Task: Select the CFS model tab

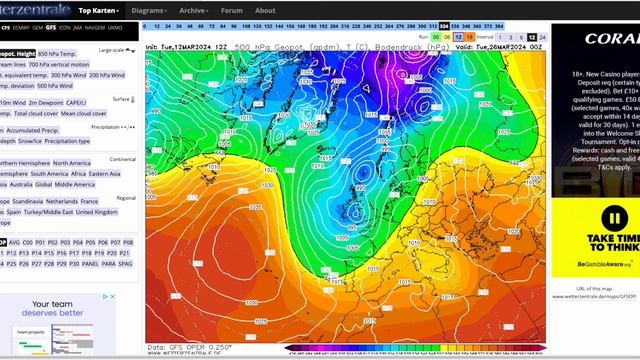Action: pos(5,28)
